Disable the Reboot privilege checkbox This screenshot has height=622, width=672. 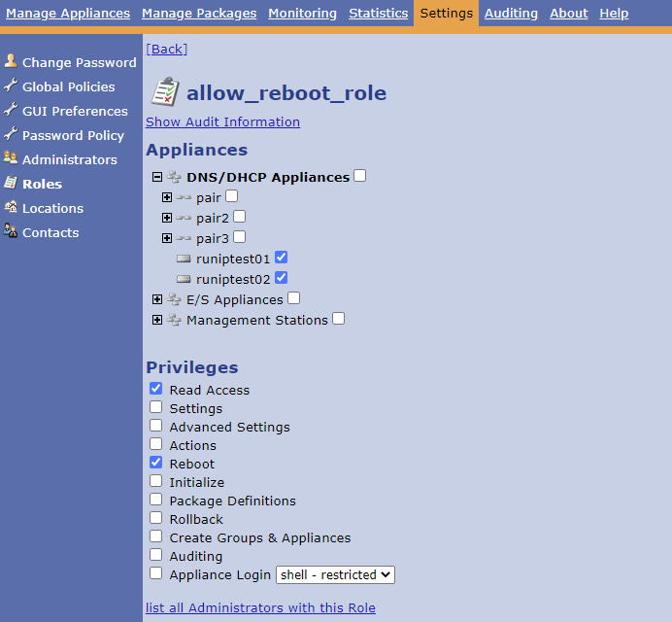(156, 463)
